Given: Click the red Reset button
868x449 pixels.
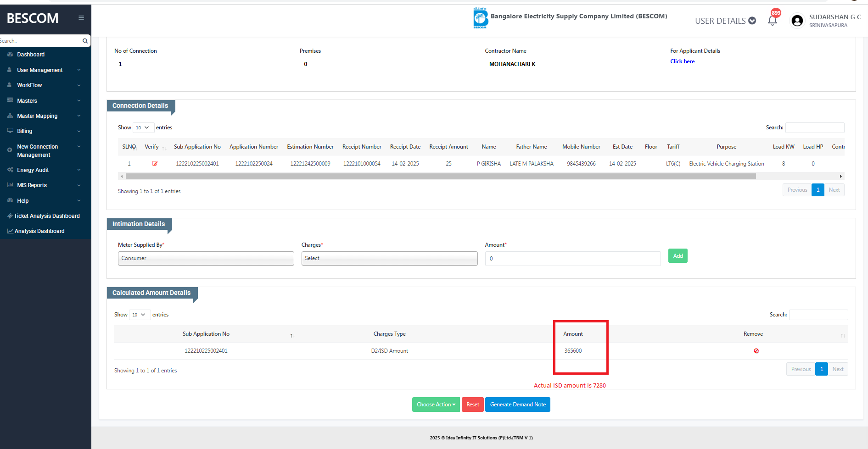Looking at the screenshot, I should tap(472, 405).
